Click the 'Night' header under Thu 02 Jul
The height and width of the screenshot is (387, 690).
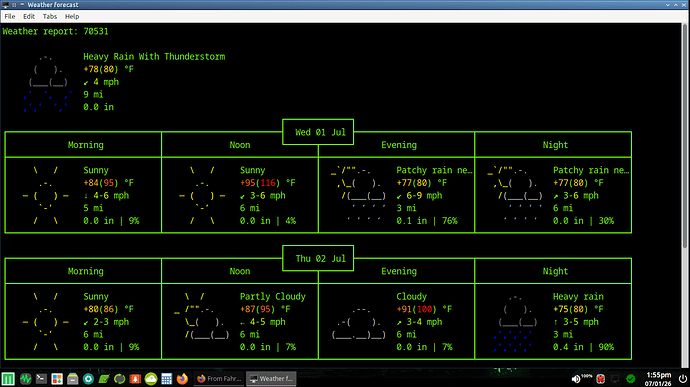tap(555, 271)
